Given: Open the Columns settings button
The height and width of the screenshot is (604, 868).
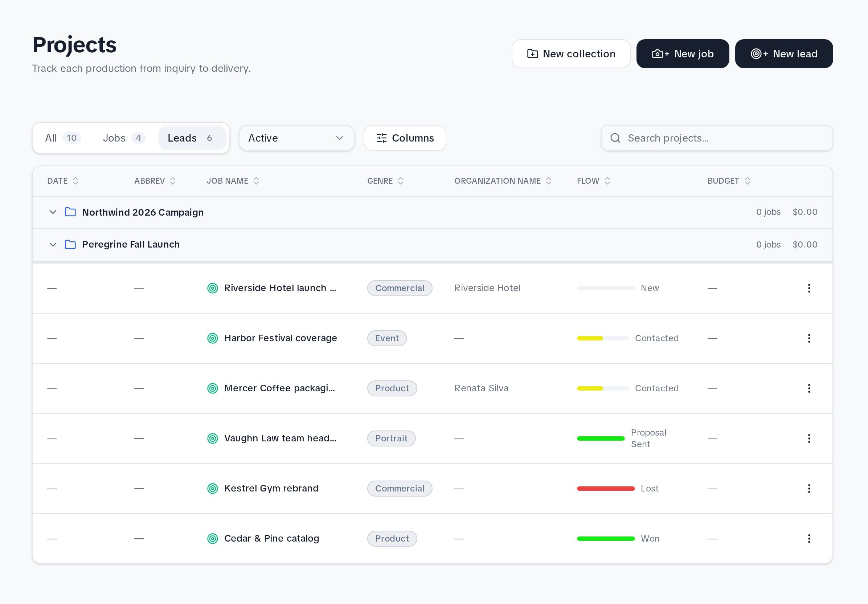Looking at the screenshot, I should 405,138.
